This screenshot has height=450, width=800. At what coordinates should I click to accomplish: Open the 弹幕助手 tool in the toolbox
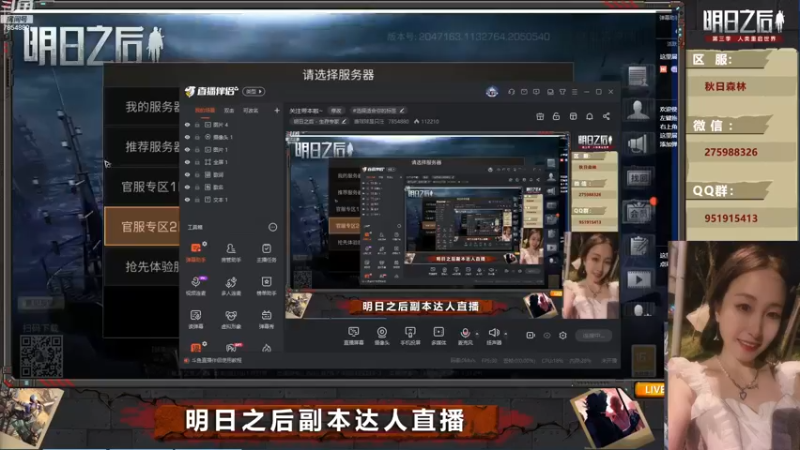tap(196, 252)
